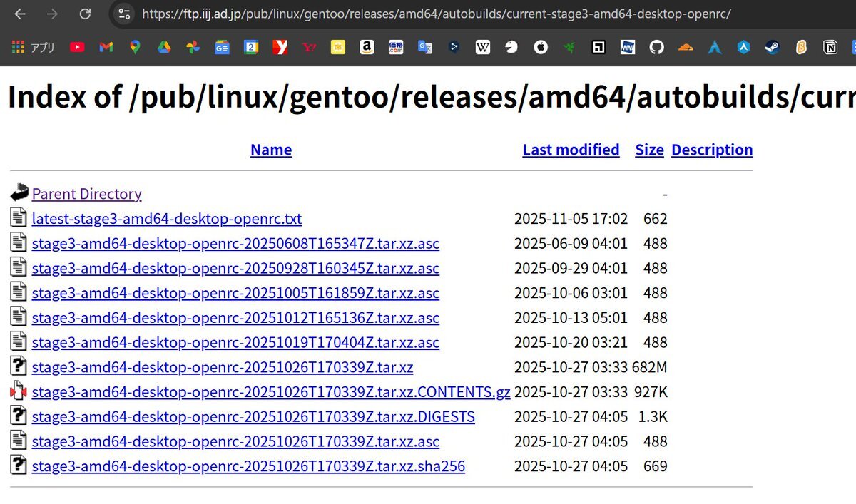Click the site information icon in address bar

(x=124, y=14)
